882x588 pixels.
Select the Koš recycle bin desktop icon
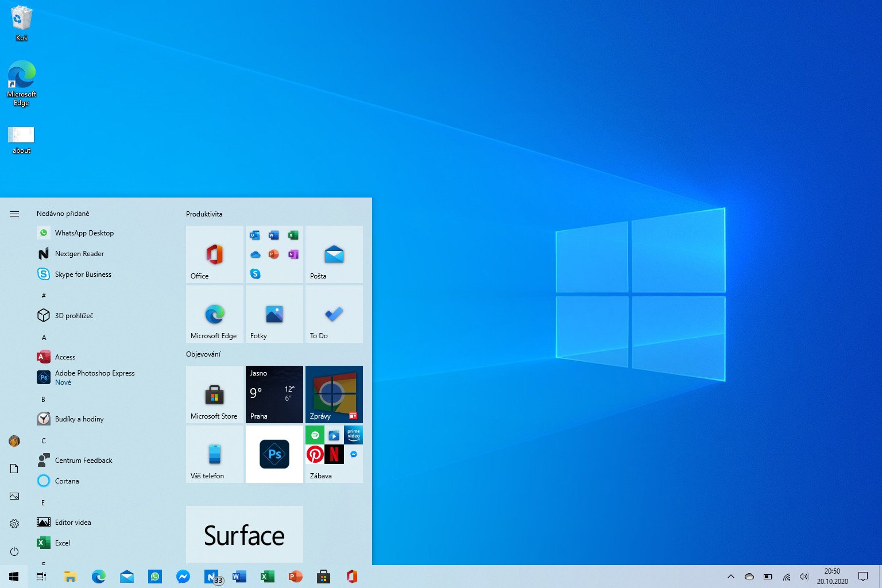click(x=21, y=24)
